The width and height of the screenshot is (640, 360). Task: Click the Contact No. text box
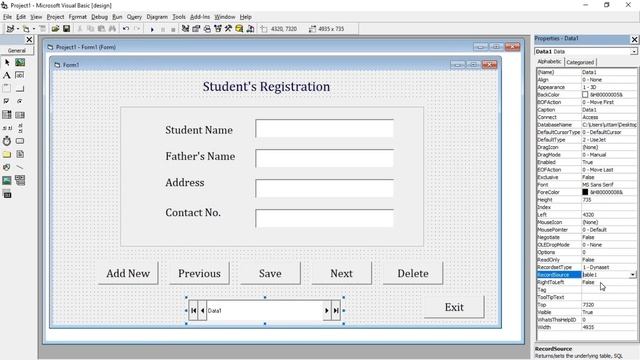[x=324, y=218]
